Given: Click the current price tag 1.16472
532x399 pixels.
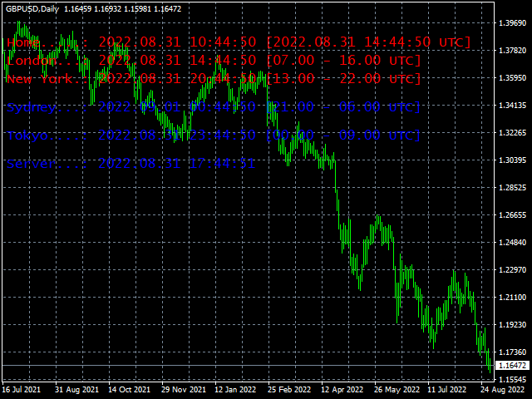Looking at the screenshot, I should click(x=511, y=366).
